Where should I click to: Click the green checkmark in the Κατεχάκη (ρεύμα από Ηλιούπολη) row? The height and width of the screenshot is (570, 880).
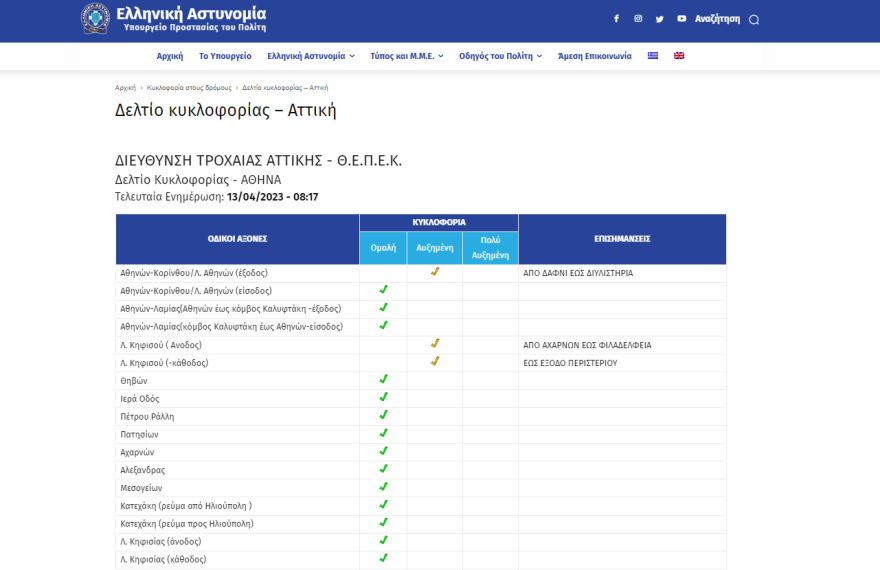pyautogui.click(x=383, y=504)
